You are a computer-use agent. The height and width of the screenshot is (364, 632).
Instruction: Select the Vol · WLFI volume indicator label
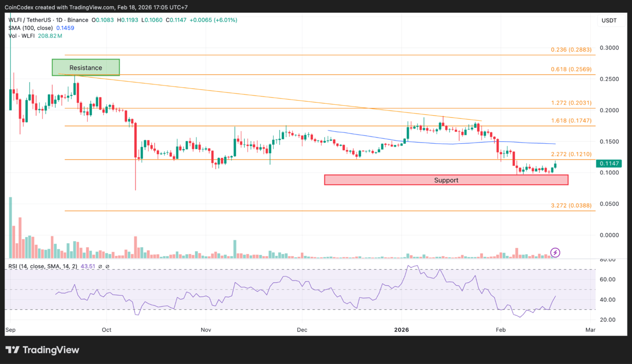(x=21, y=36)
